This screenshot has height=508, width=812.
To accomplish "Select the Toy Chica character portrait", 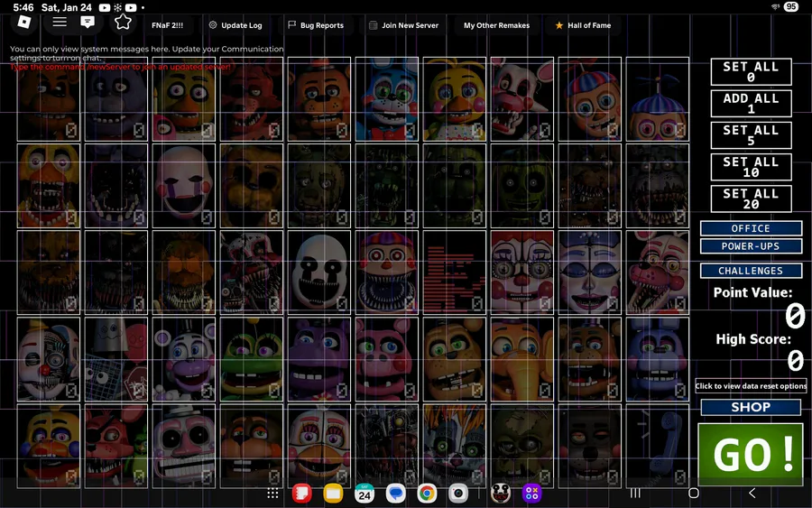I will (455, 99).
